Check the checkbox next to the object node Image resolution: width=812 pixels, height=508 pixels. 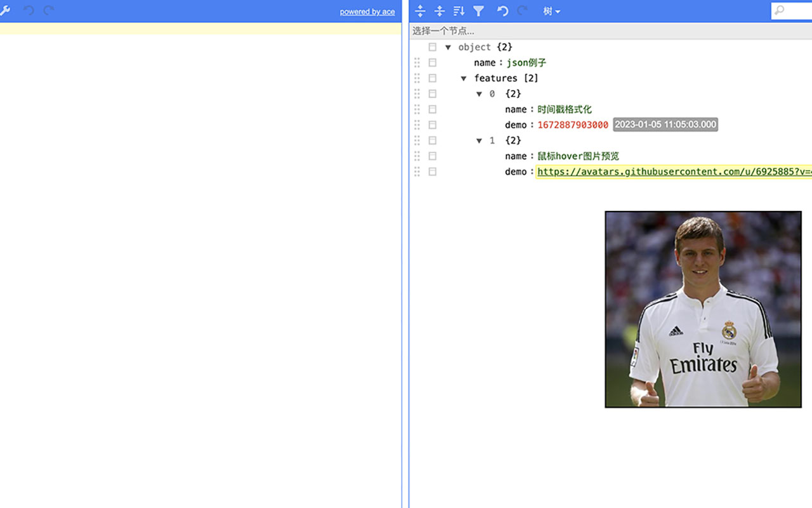432,46
